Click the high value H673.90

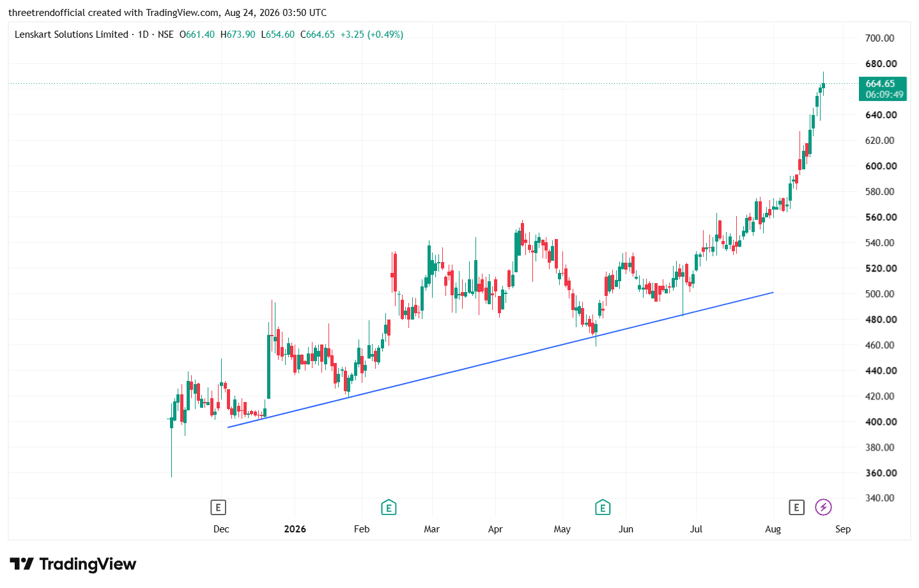pos(238,35)
